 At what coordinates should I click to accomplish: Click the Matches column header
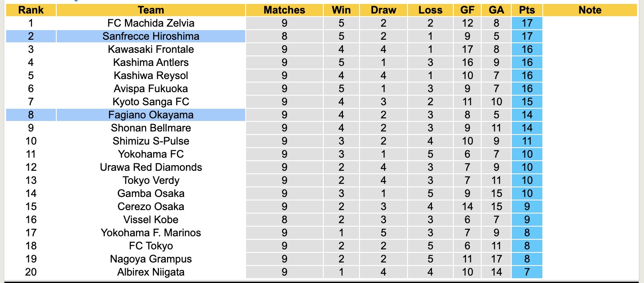click(x=284, y=10)
